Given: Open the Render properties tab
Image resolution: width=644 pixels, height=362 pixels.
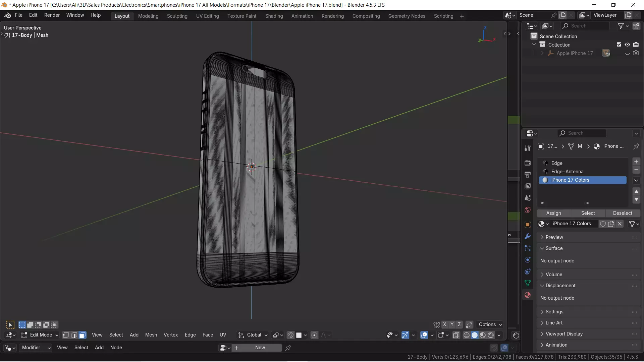Looking at the screenshot, I should point(528,163).
